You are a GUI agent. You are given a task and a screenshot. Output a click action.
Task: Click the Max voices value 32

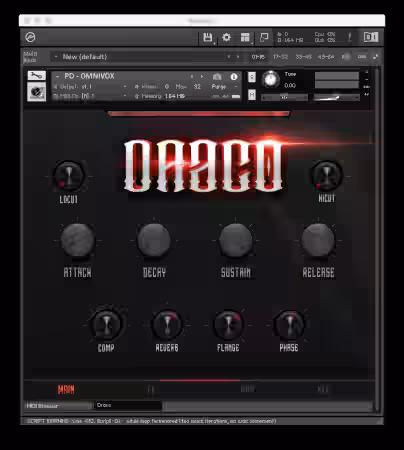(x=197, y=87)
